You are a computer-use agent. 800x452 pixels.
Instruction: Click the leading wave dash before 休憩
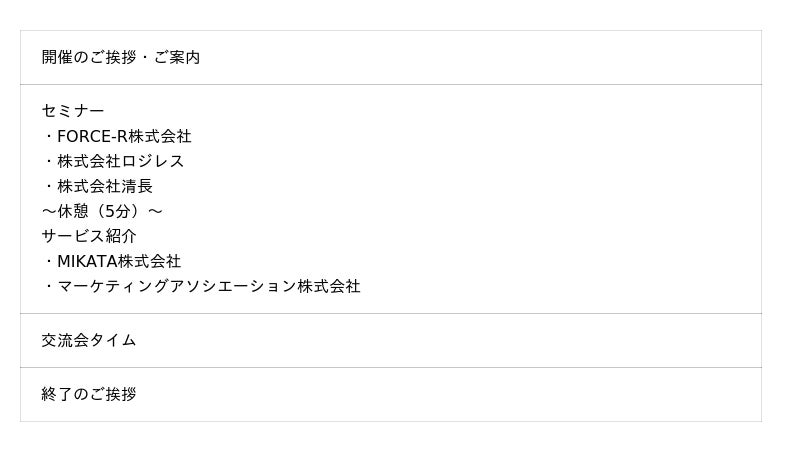[x=49, y=211]
